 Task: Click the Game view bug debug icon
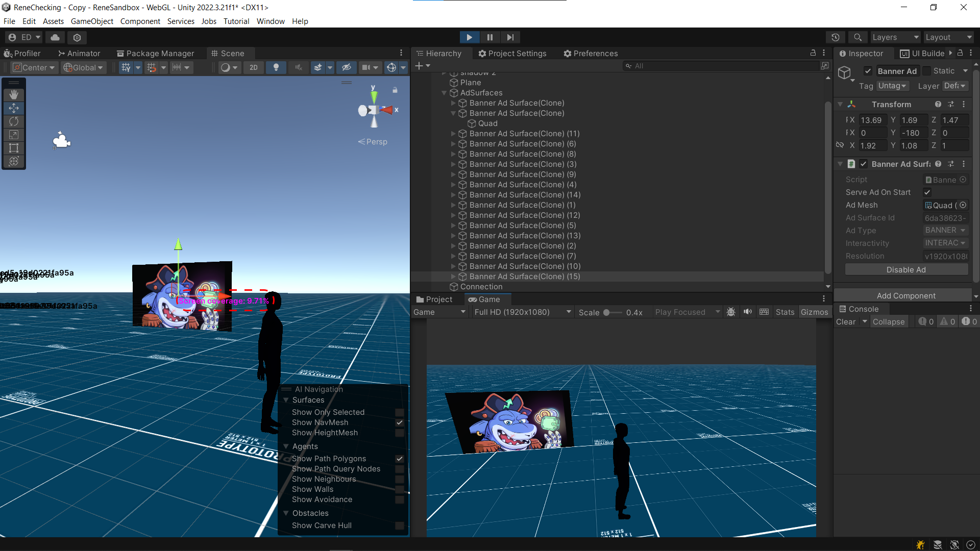tap(731, 312)
